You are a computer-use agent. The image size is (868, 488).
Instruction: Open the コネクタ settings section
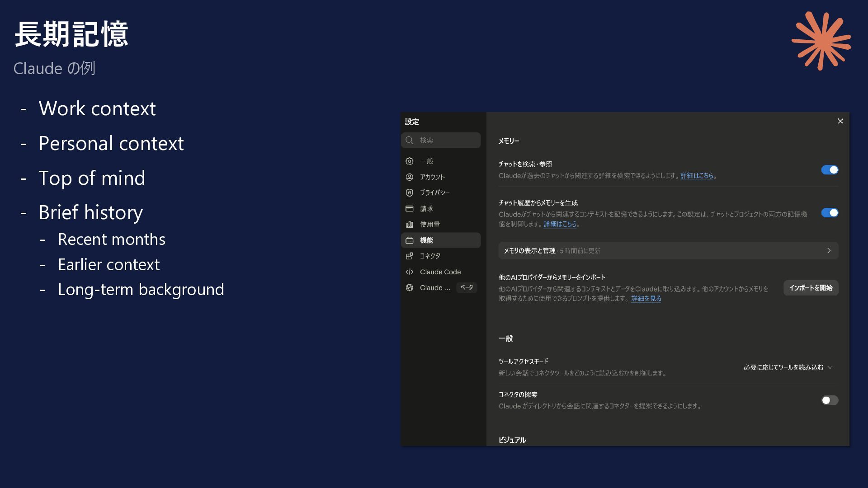(x=441, y=256)
